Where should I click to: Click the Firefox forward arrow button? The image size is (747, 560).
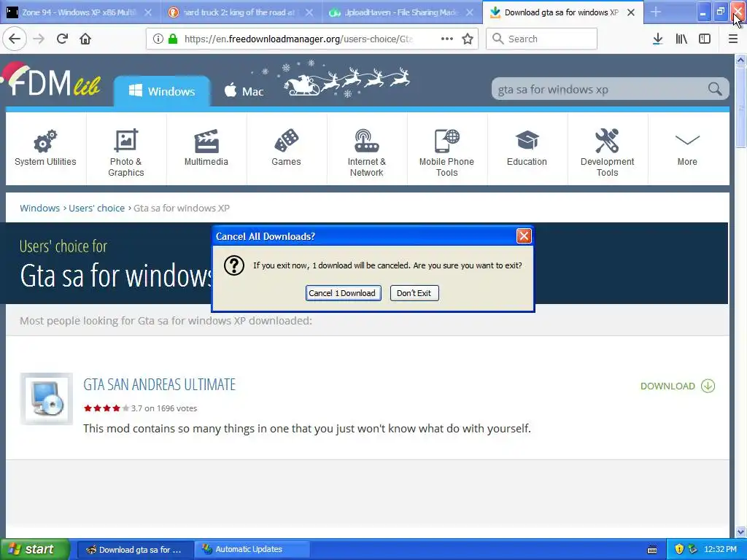click(x=39, y=39)
